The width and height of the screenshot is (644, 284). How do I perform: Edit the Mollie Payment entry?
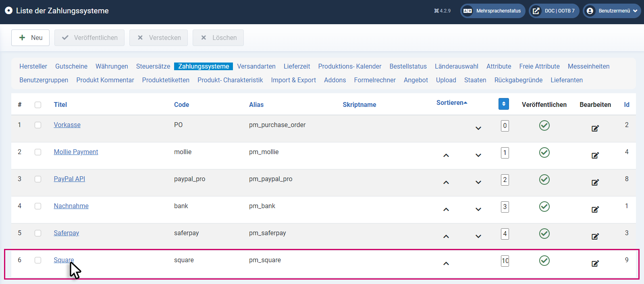[595, 155]
